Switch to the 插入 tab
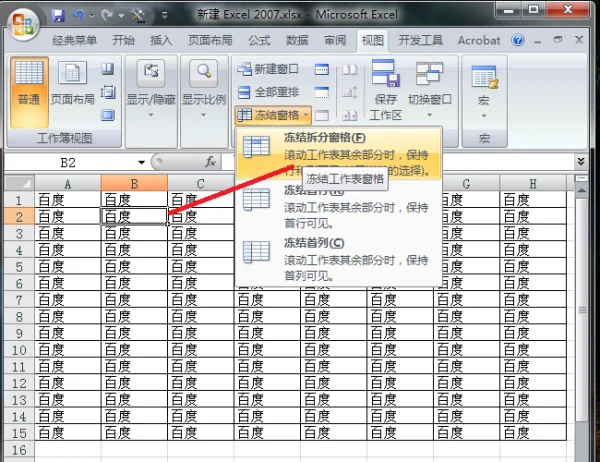 pyautogui.click(x=161, y=40)
